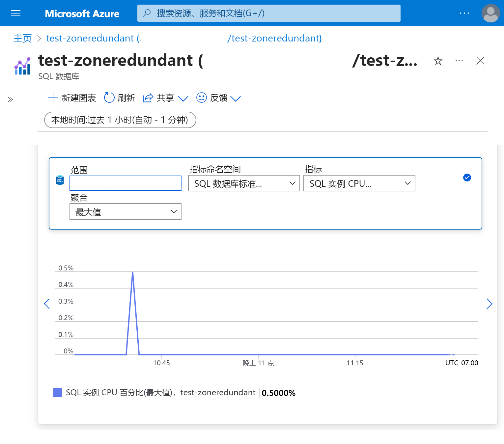Open the 聚合 最大值 dropdown
Image resolution: width=504 pixels, height=444 pixels.
coord(126,211)
